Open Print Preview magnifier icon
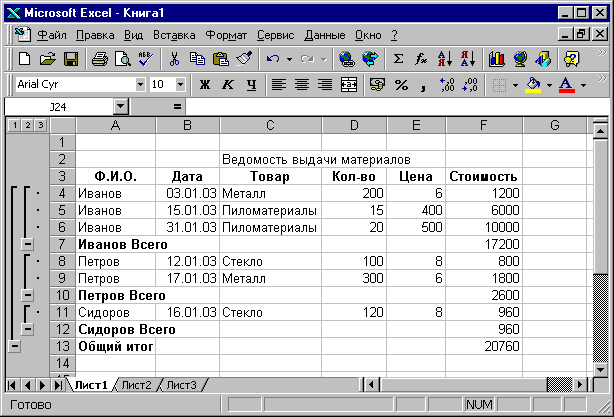The image size is (614, 417). coord(123,60)
